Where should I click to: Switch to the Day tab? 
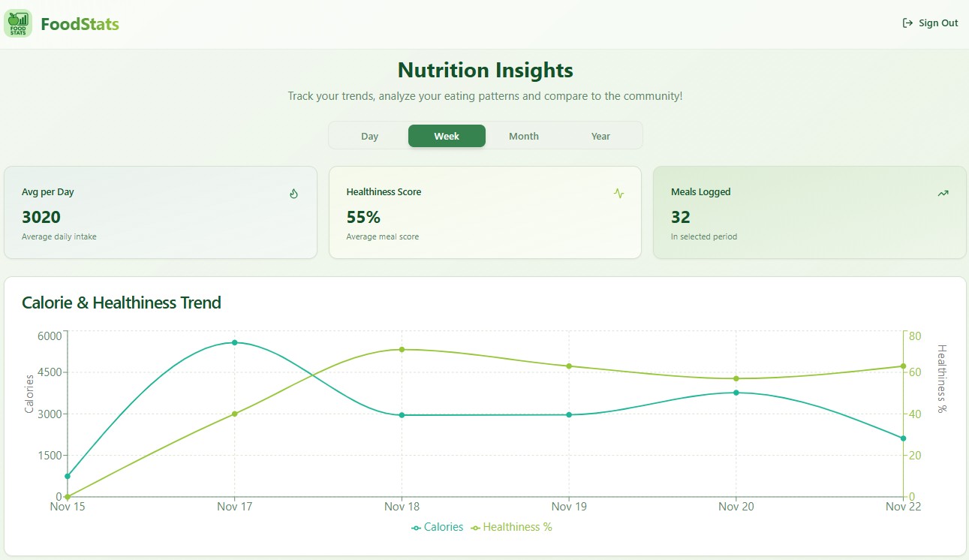point(369,136)
